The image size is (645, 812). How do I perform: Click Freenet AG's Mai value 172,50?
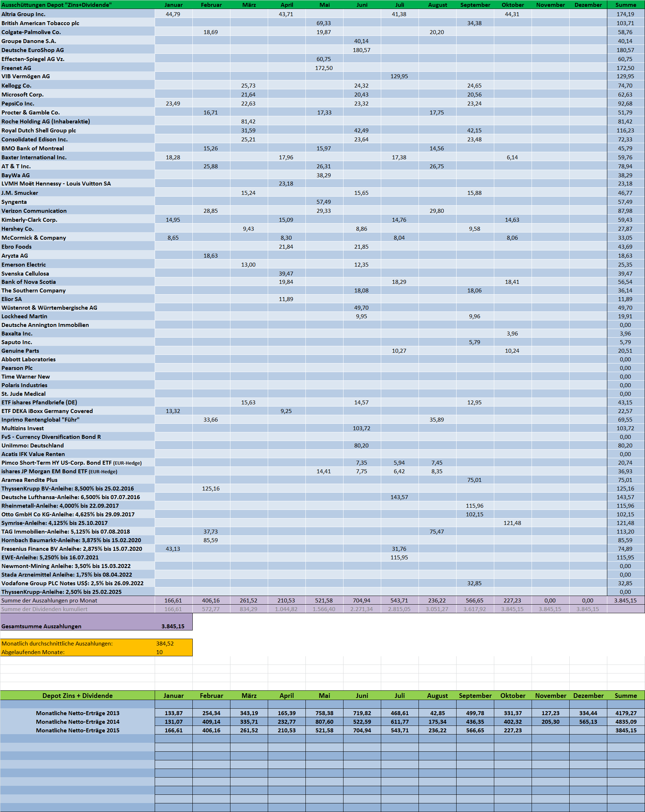[324, 68]
